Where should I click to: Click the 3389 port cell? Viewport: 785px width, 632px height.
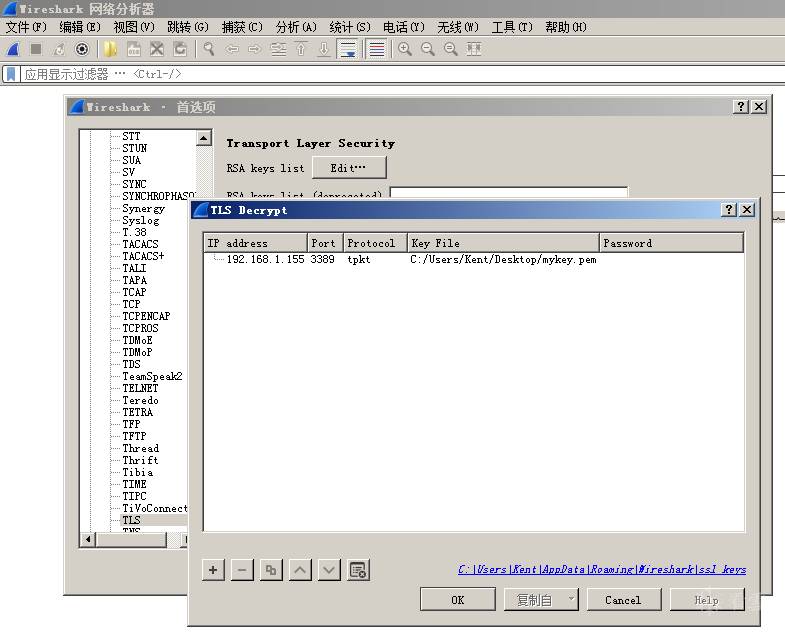tap(322, 259)
